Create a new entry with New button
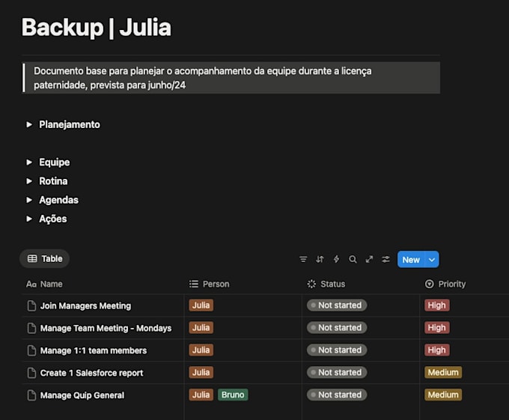The image size is (509, 420). pos(411,259)
